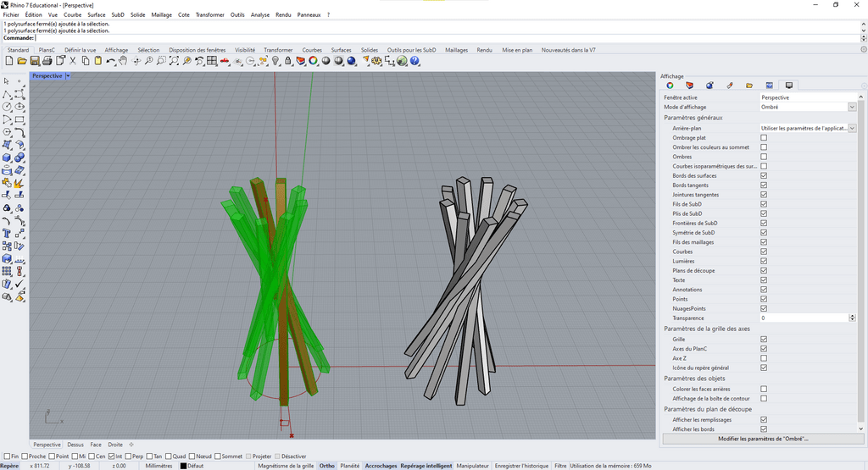Open the Mode d'affichage dropdown

(x=852, y=107)
